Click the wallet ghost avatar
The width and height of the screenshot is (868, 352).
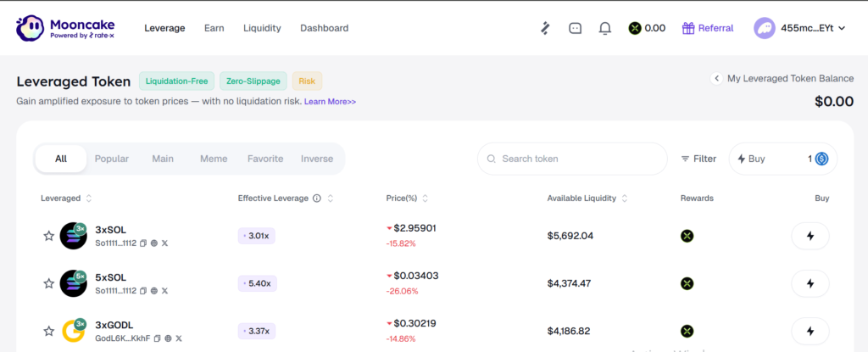[x=765, y=28]
